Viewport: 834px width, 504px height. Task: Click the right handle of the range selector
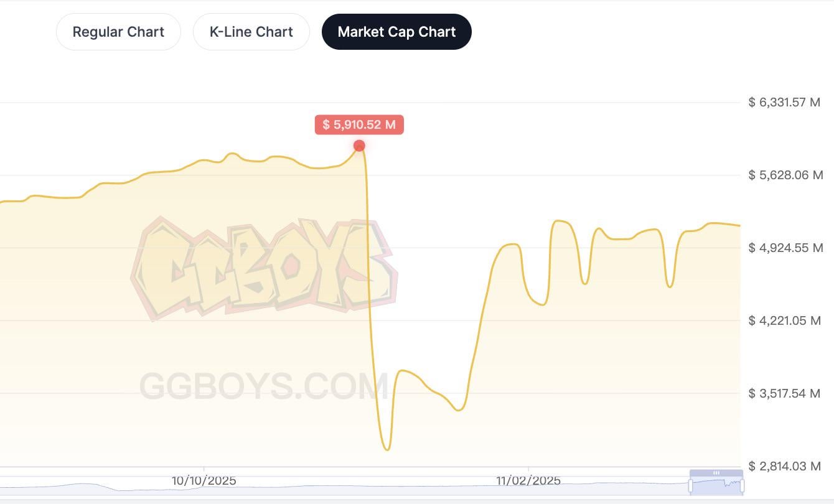742,485
